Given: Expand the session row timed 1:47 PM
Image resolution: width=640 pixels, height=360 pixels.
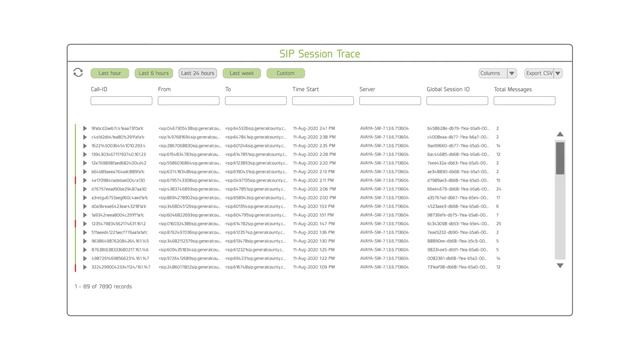Looking at the screenshot, I should [85, 224].
